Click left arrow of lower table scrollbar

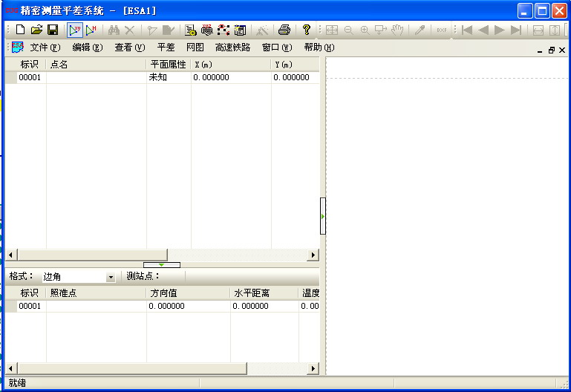pyautogui.click(x=10, y=369)
